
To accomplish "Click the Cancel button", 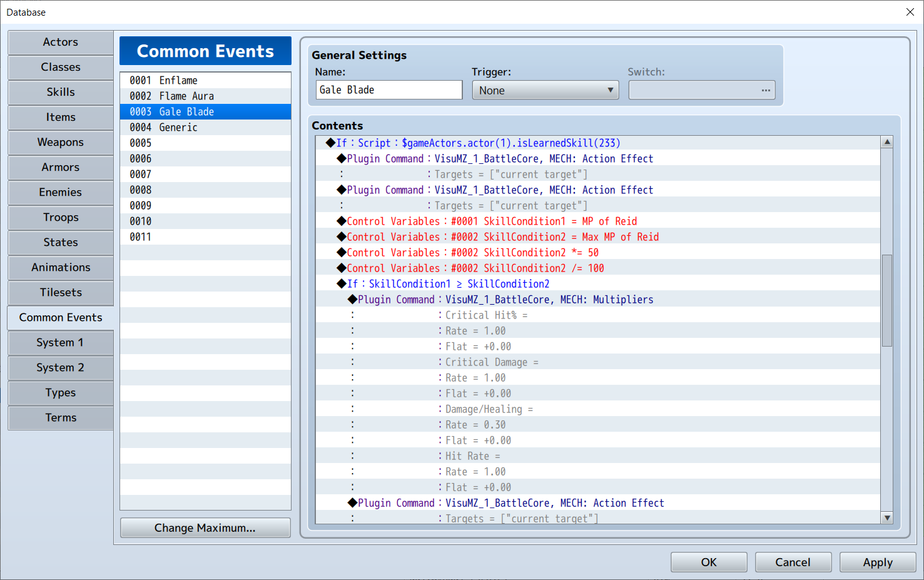I will tap(793, 562).
